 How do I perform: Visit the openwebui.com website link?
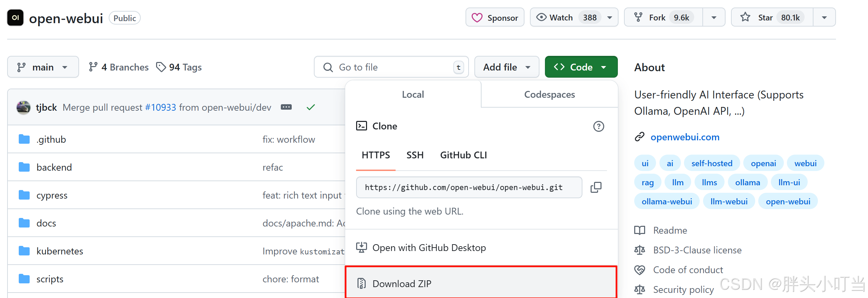click(x=685, y=137)
